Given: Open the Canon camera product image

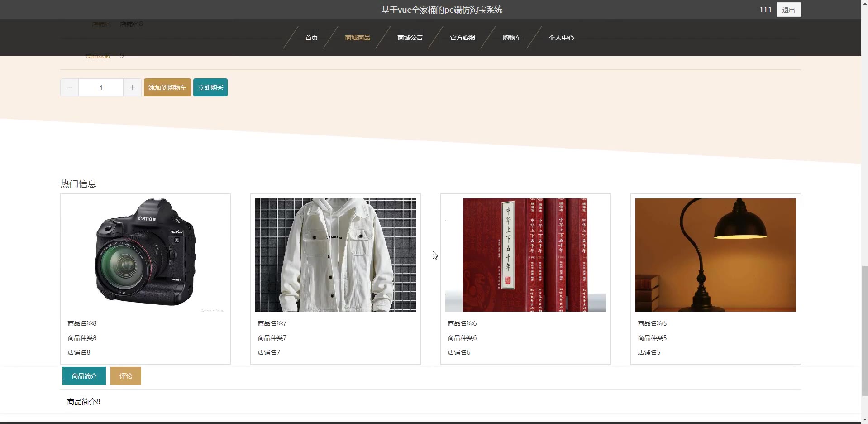Looking at the screenshot, I should (x=145, y=255).
